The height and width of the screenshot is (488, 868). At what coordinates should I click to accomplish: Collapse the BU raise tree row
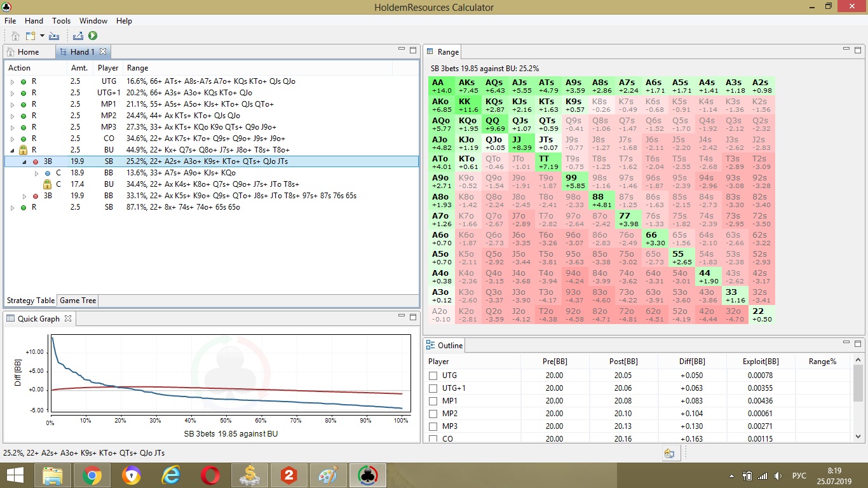(x=12, y=150)
